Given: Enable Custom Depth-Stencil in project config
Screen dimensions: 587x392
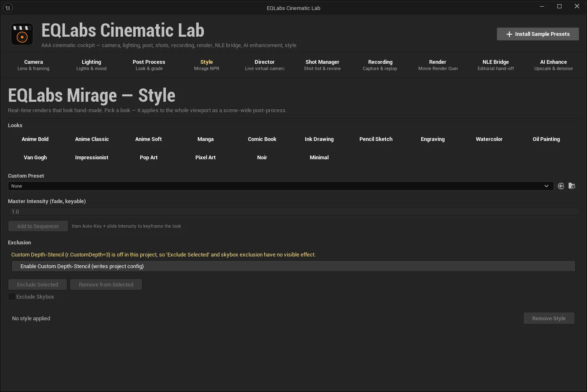Looking at the screenshot, I should tap(293, 266).
